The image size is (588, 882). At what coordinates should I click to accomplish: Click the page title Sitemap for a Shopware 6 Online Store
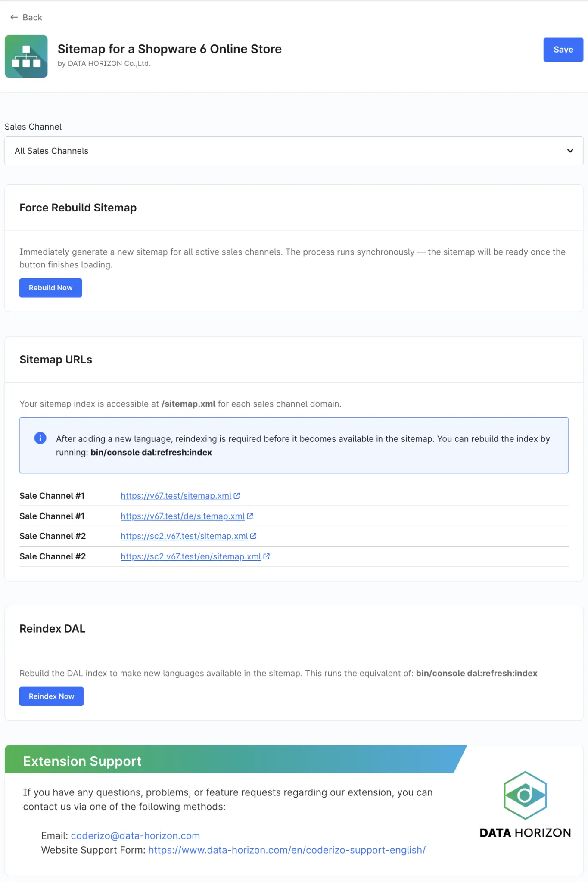coord(170,49)
